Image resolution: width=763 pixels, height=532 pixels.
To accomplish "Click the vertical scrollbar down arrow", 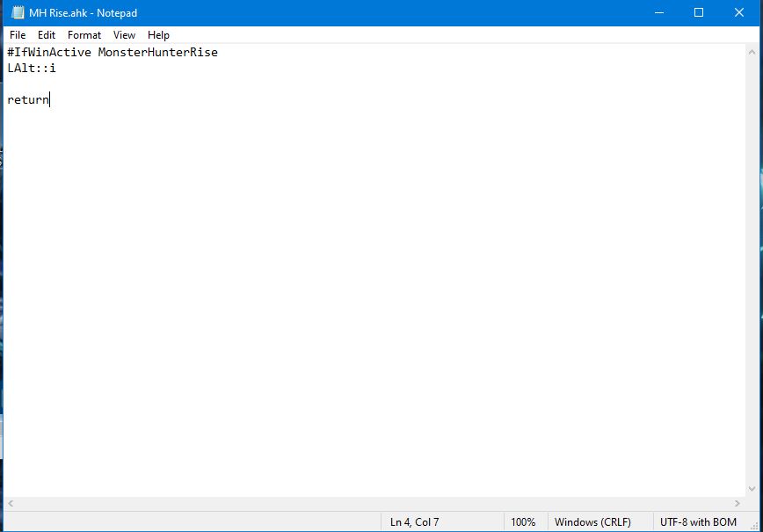I will pos(752,489).
